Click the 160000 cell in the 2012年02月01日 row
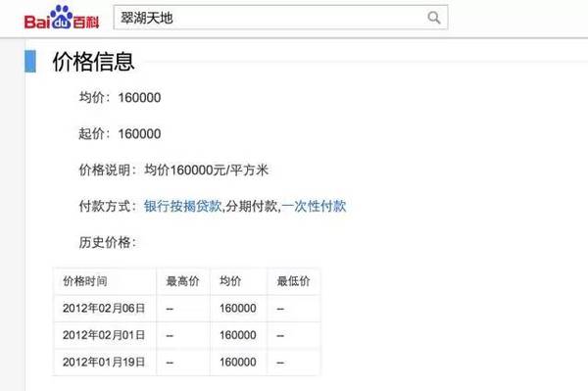Viewport: 588px width, 391px height. coord(238,335)
